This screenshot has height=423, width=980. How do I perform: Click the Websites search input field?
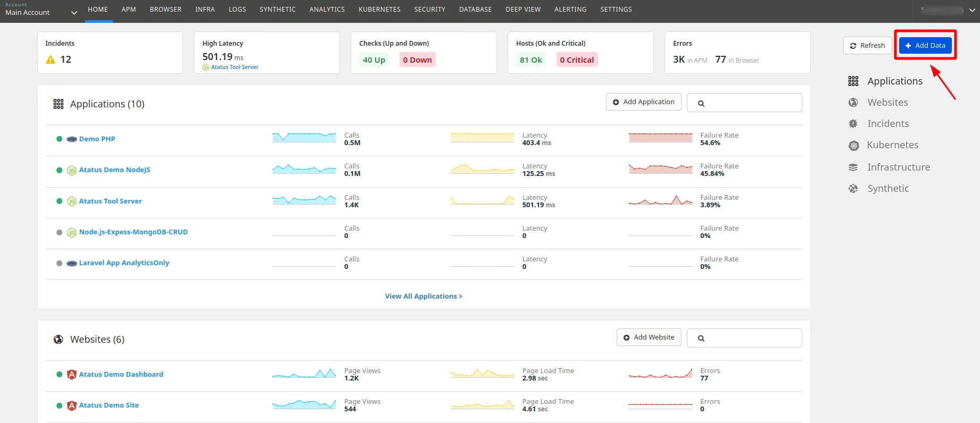[744, 338]
